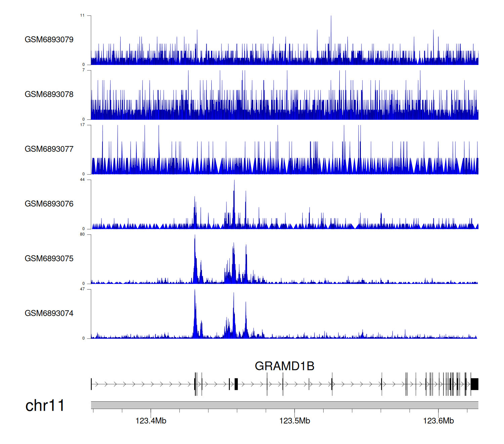Click the GSM6893075 track label
The height and width of the screenshot is (444, 504).
49,259
